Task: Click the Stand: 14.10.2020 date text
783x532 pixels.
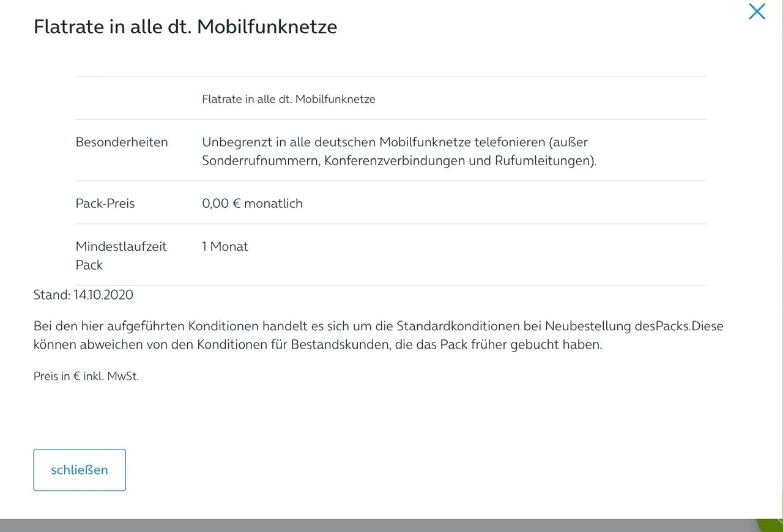Action: tap(83, 295)
